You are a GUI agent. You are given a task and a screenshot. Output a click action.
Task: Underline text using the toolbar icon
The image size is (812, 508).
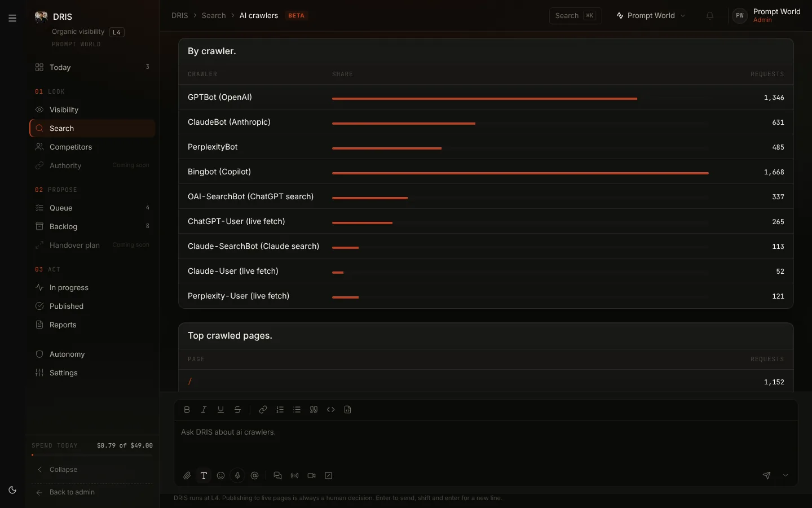(221, 410)
